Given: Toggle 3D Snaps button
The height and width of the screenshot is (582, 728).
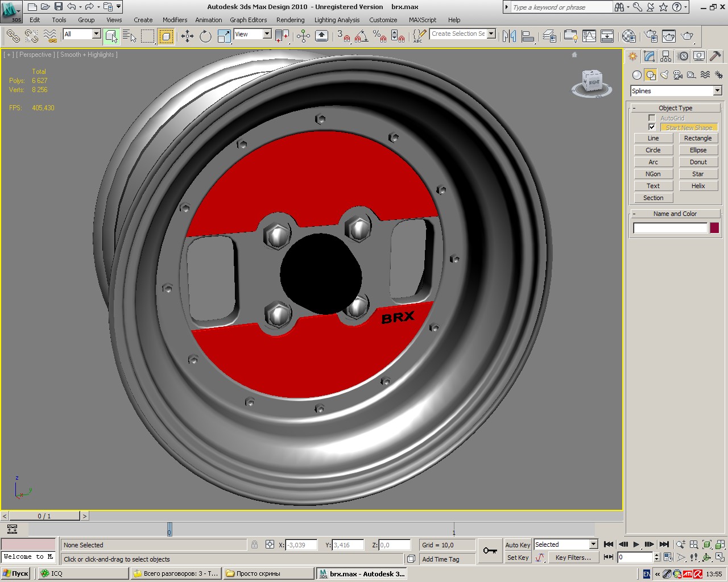Looking at the screenshot, I should tap(344, 36).
